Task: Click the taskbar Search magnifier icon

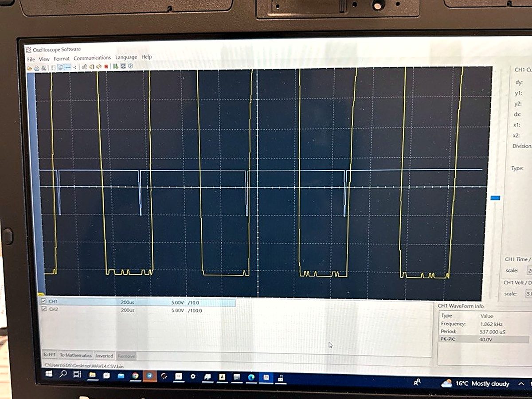Action: point(63,374)
